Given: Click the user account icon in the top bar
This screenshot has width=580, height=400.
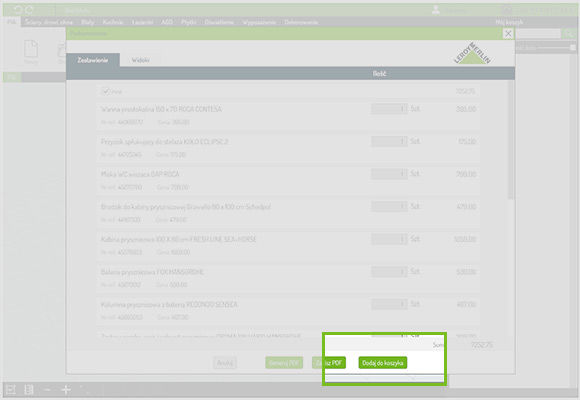Looking at the screenshot, I should [x=436, y=10].
